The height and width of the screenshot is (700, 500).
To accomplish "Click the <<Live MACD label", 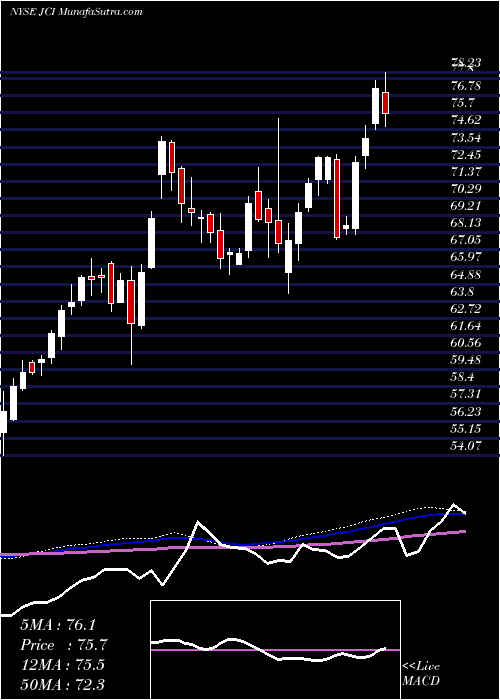I will [x=421, y=674].
